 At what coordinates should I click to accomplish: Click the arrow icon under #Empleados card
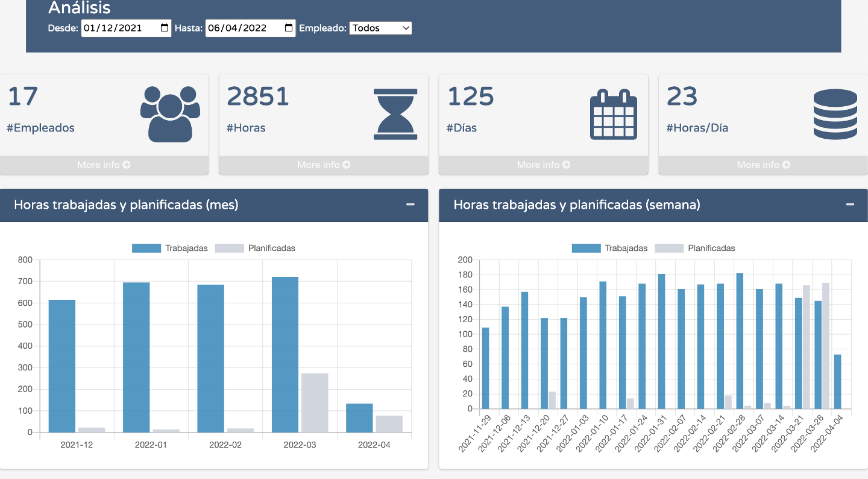126,165
